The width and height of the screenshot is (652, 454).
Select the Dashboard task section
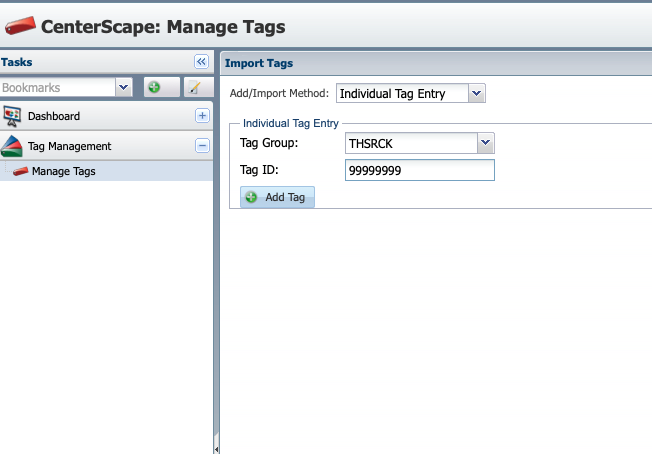pyautogui.click(x=106, y=116)
